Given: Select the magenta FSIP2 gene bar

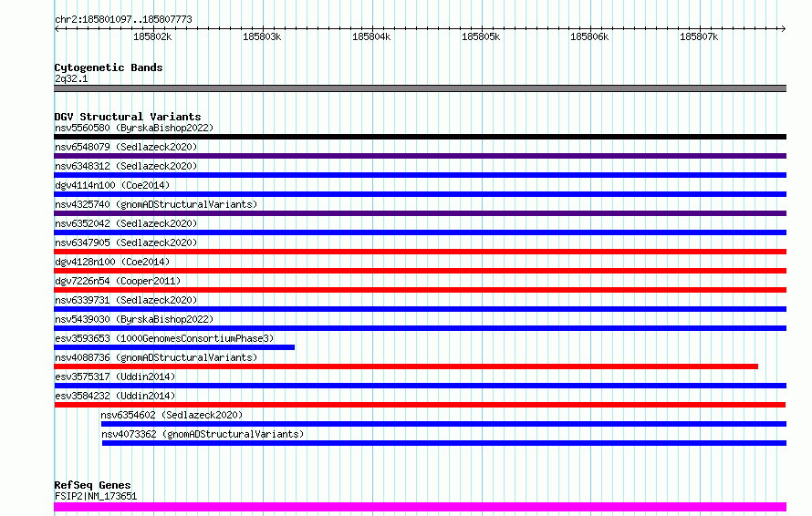Looking at the screenshot, I should click(x=420, y=507).
